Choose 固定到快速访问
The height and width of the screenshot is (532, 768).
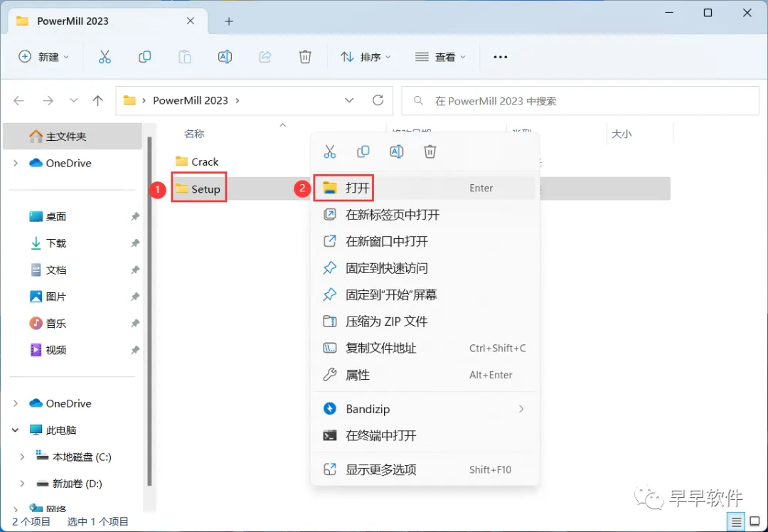(425, 268)
